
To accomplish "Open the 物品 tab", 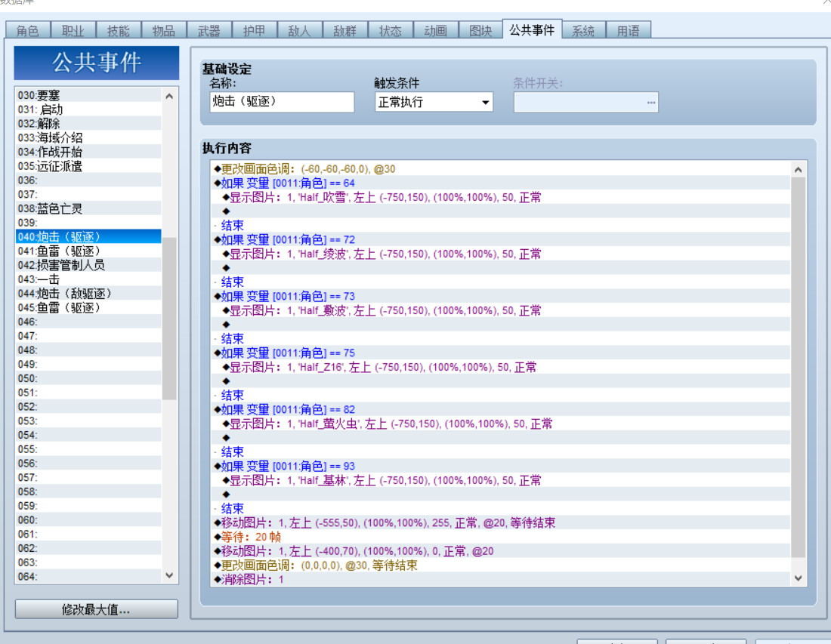I will 164,31.
